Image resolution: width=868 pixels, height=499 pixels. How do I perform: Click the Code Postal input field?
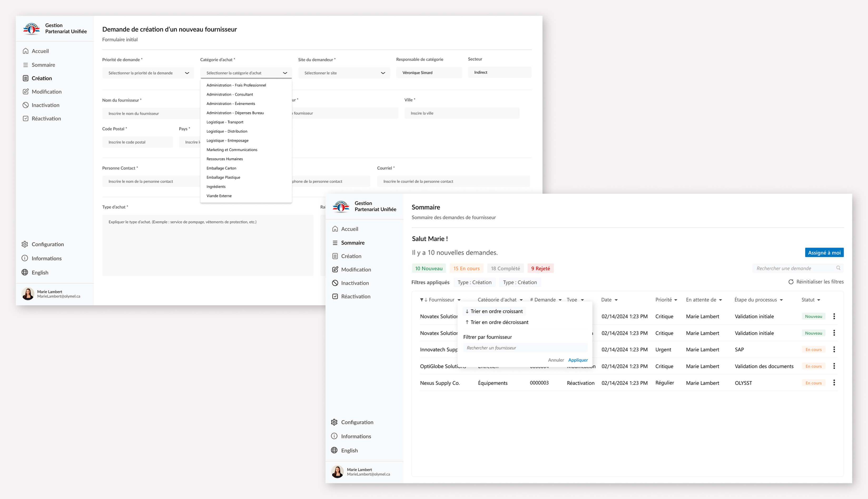[x=137, y=142]
